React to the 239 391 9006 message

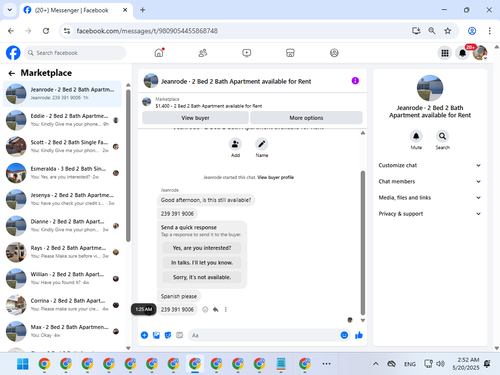tap(205, 309)
